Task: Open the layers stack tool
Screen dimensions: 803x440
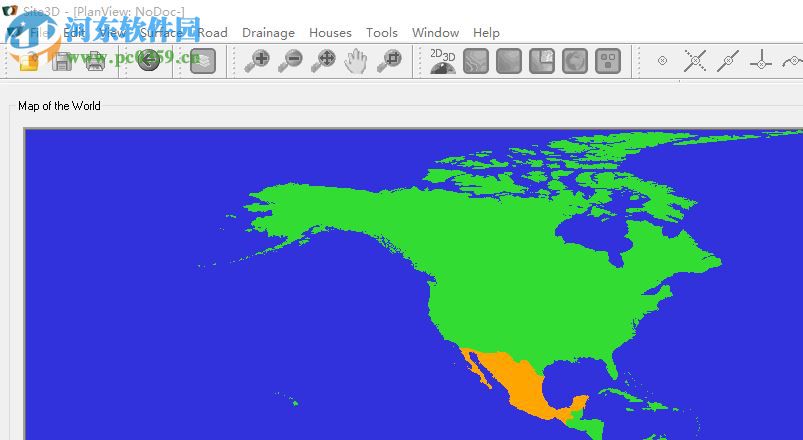Action: [203, 61]
